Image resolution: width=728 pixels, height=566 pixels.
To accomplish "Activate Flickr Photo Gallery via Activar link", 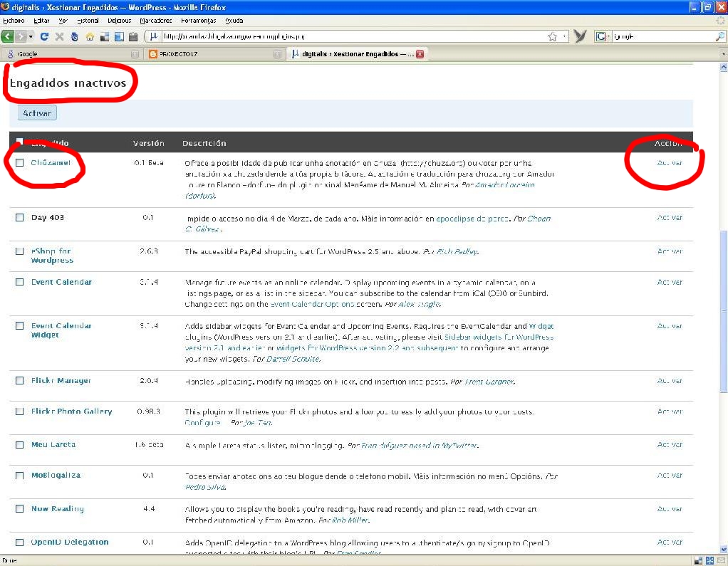I will point(670,411).
